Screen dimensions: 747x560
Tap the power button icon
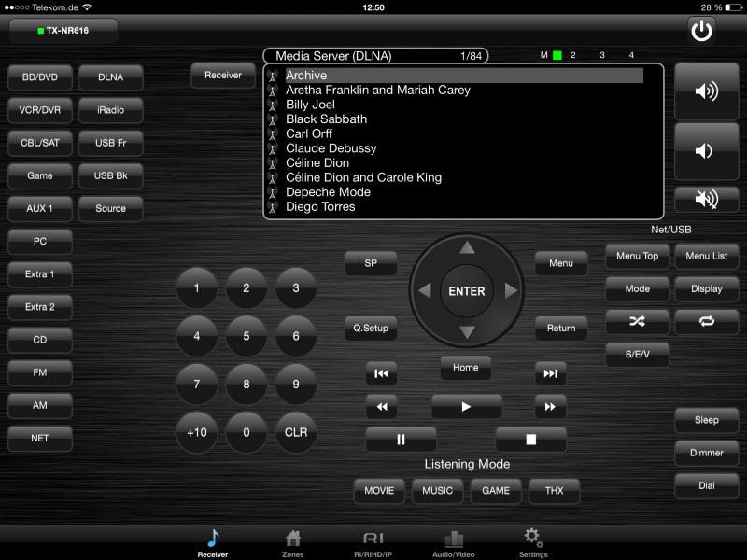point(701,31)
